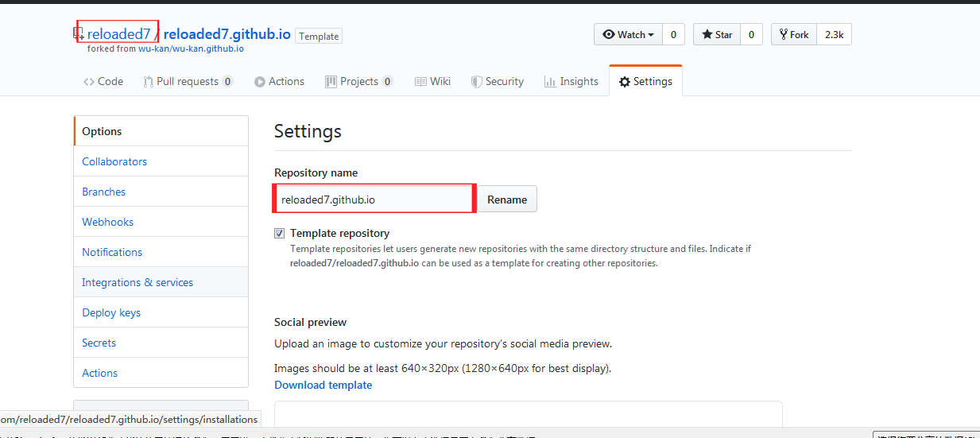Select the Settings tab
The width and height of the screenshot is (980, 438).
(645, 81)
